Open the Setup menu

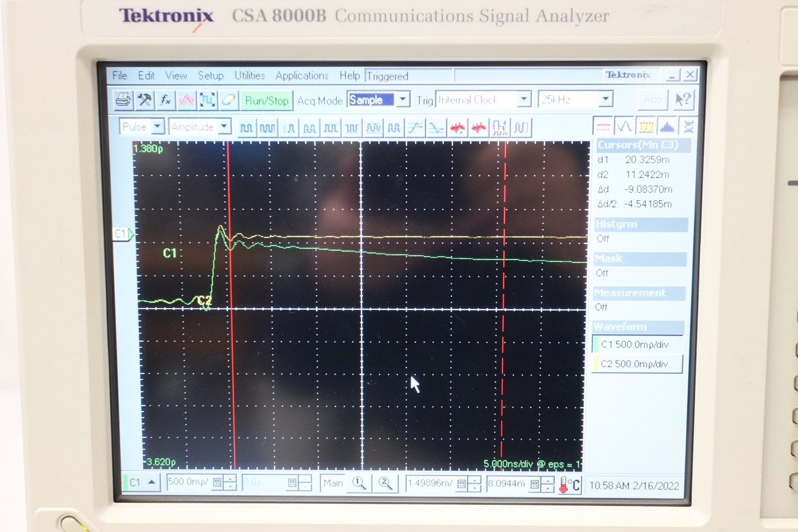pos(210,76)
